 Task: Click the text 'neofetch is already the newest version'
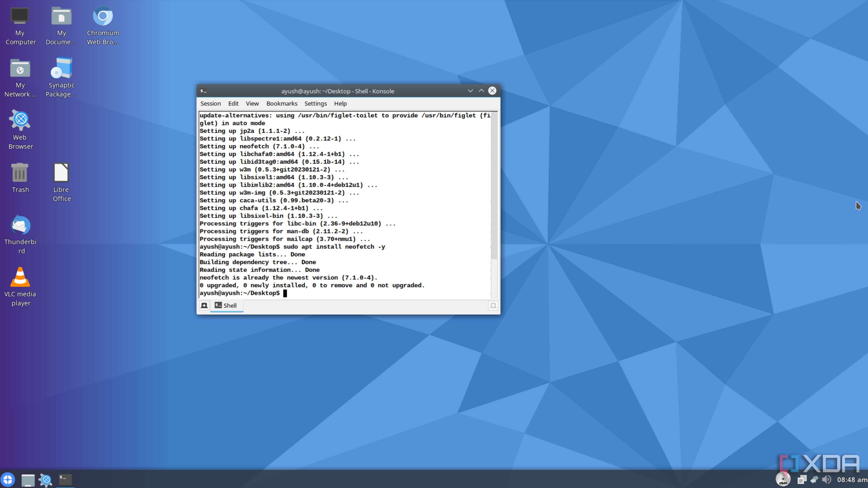[269, 278]
